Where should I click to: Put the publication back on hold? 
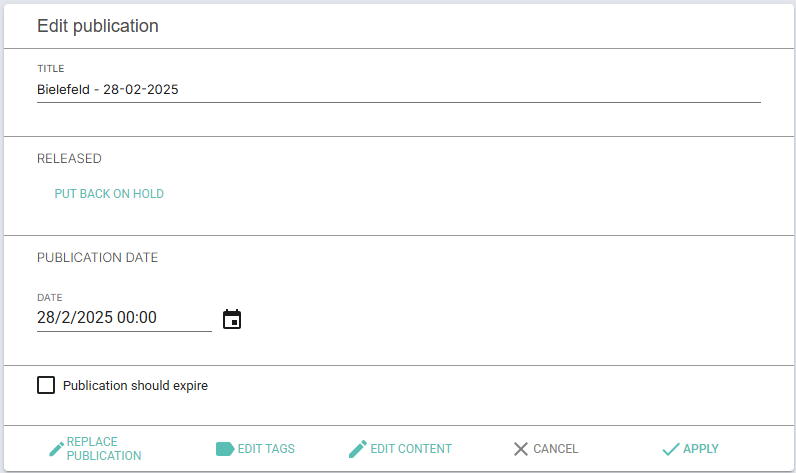[109, 194]
